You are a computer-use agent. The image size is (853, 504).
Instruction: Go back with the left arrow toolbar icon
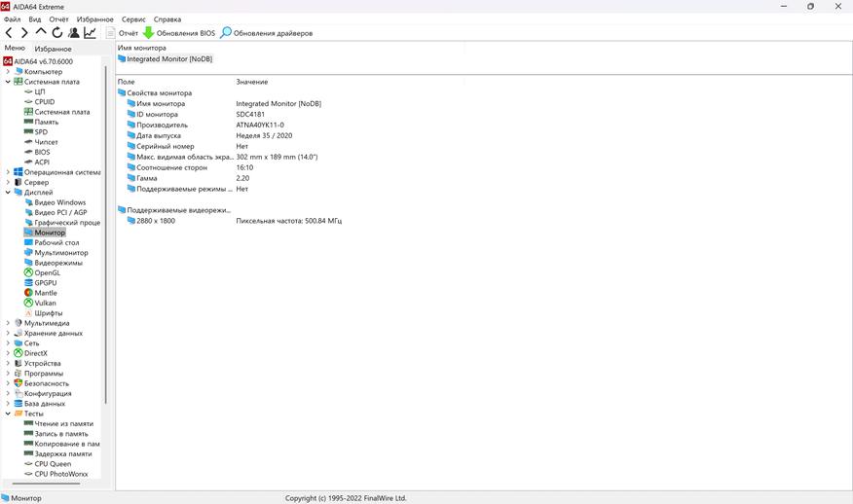point(9,33)
